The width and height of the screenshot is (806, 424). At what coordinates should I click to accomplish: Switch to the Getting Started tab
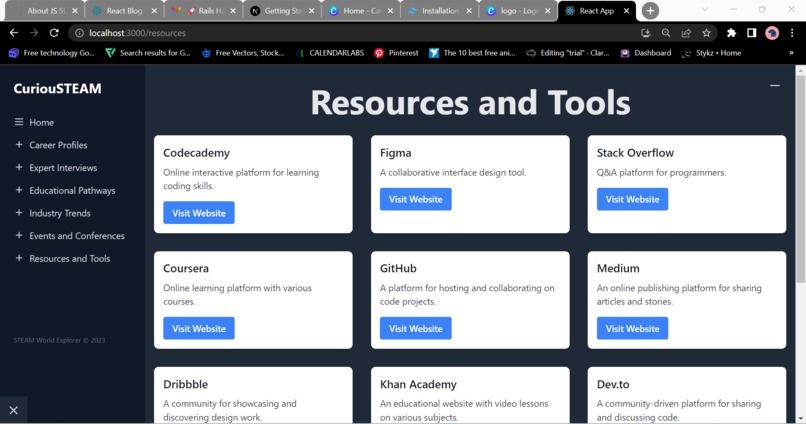(282, 11)
